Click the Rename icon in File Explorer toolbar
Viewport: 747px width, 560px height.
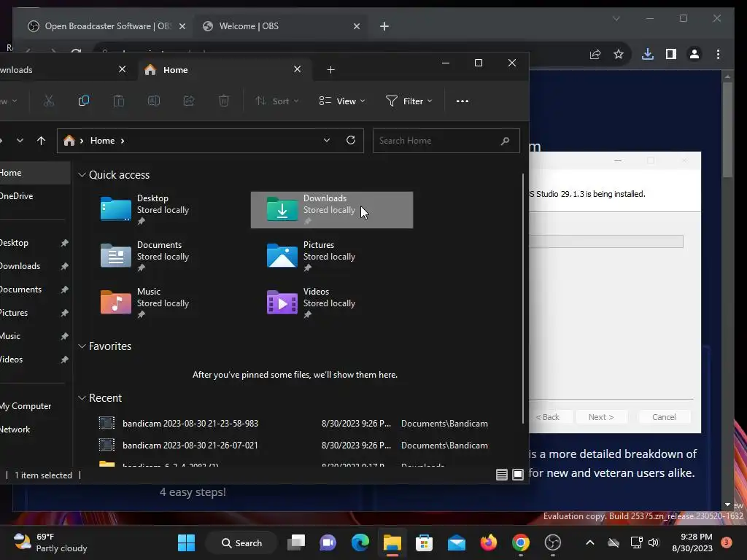tap(154, 101)
